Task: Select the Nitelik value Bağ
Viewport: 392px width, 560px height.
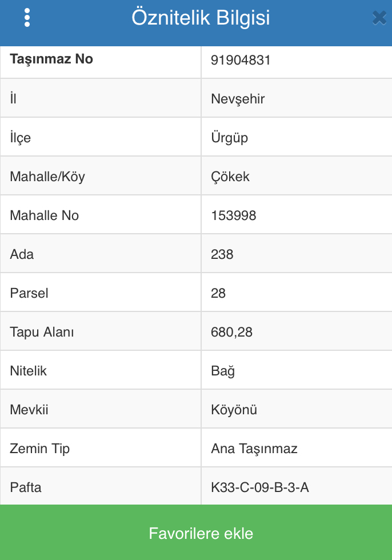Action: pos(223,371)
